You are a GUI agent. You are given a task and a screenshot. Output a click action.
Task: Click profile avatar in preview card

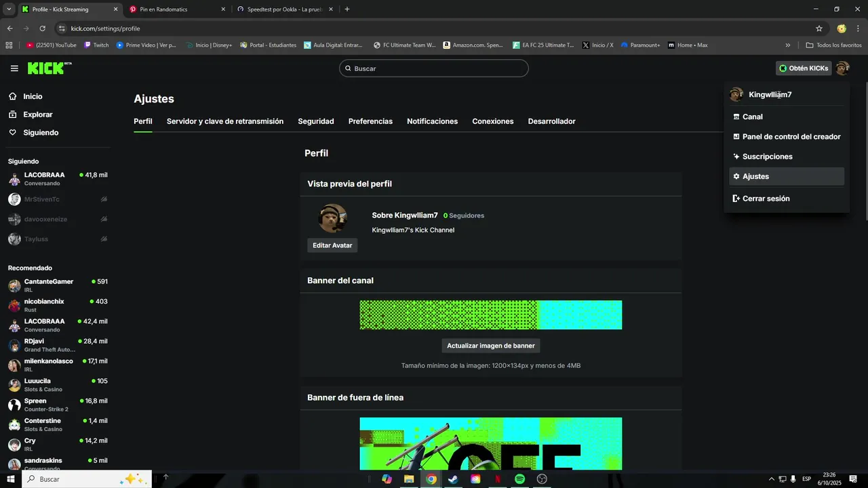coord(333,218)
